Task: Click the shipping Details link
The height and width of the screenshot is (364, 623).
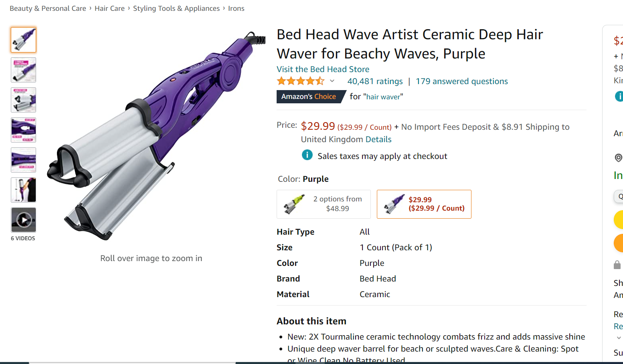Action: click(378, 139)
